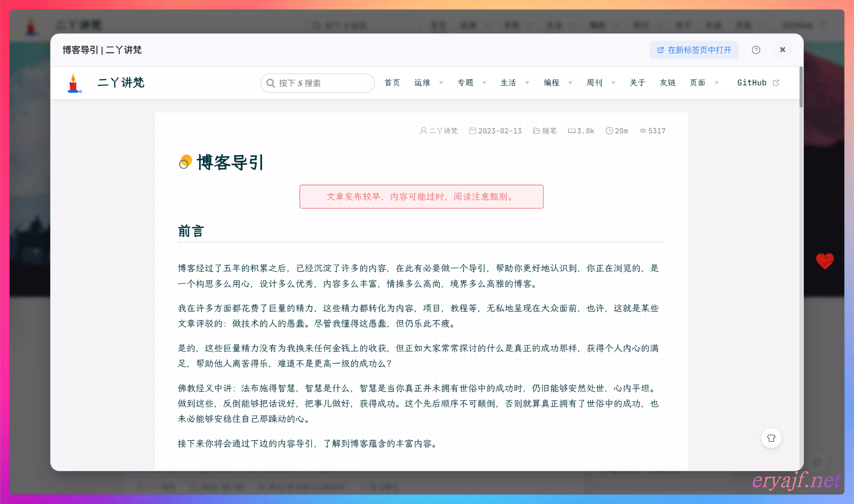
Task: Open the 页面 nav menu
Action: click(698, 83)
